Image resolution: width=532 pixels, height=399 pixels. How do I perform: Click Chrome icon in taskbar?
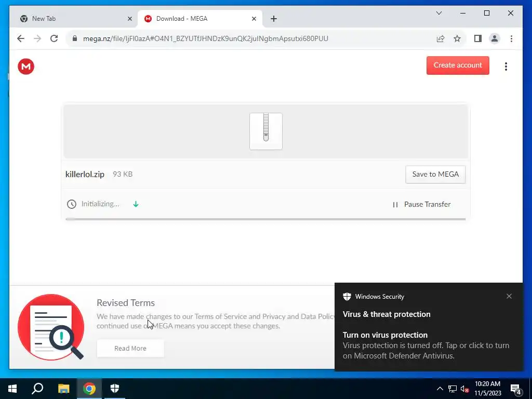point(89,389)
